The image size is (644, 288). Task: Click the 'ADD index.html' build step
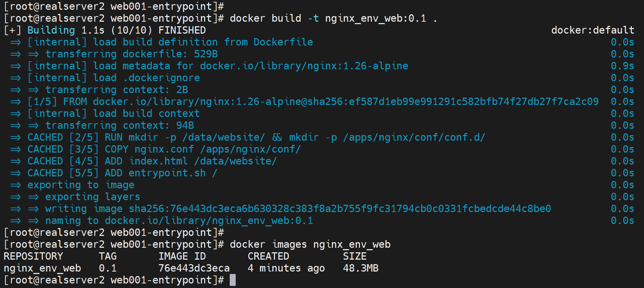click(191, 161)
